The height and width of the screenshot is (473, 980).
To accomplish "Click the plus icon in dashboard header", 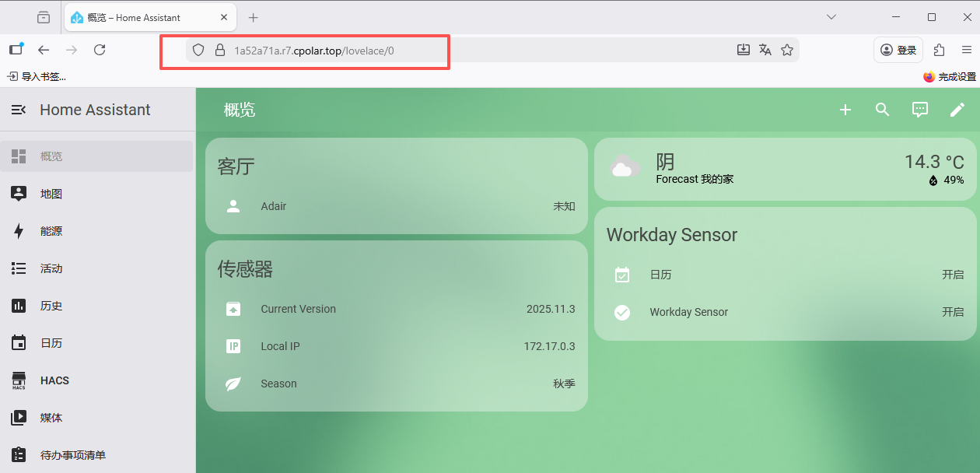I will [x=845, y=110].
